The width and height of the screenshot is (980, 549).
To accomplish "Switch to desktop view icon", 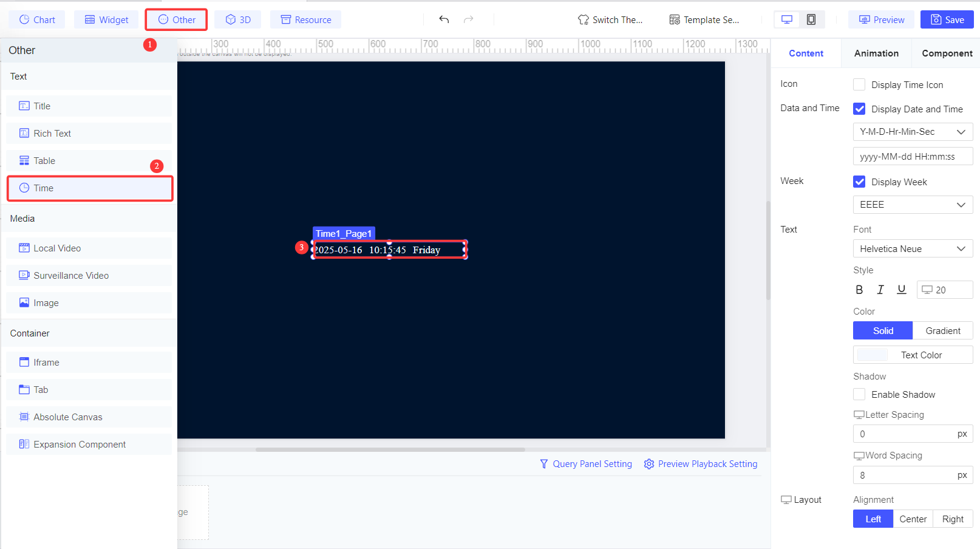I will tap(787, 19).
